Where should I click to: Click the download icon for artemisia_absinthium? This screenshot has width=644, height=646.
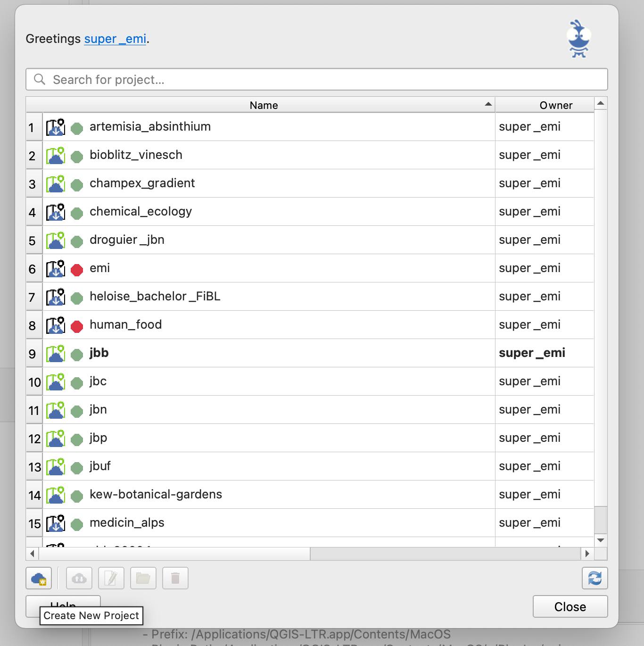coord(56,127)
